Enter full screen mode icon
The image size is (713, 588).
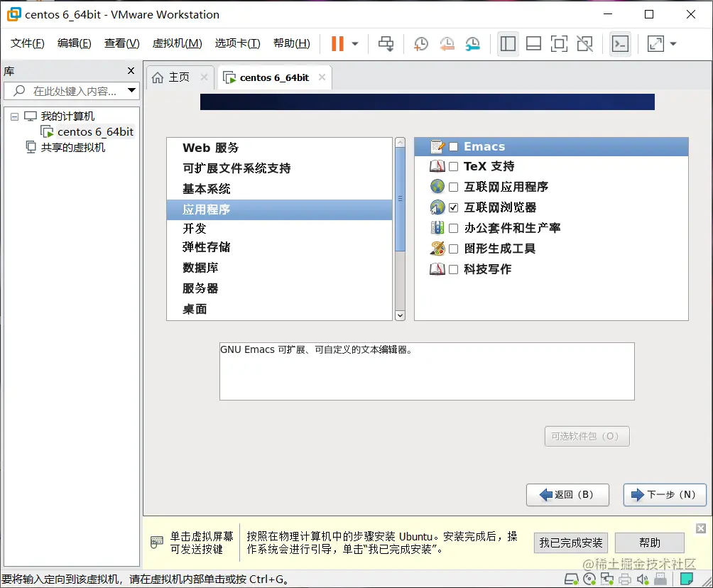(x=559, y=43)
